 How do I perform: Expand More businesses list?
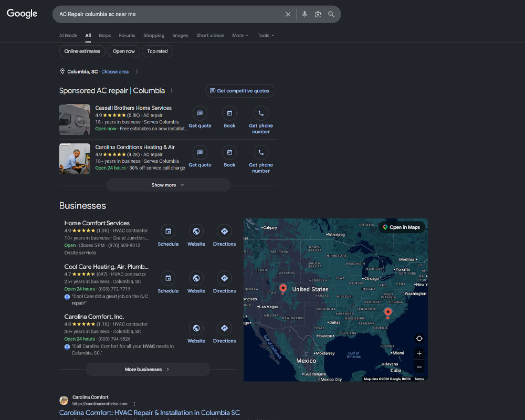pyautogui.click(x=148, y=370)
